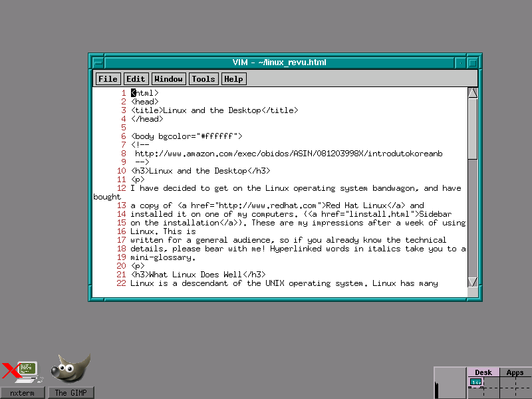Click The GIMP label button
532x399 pixels.
coord(71,393)
